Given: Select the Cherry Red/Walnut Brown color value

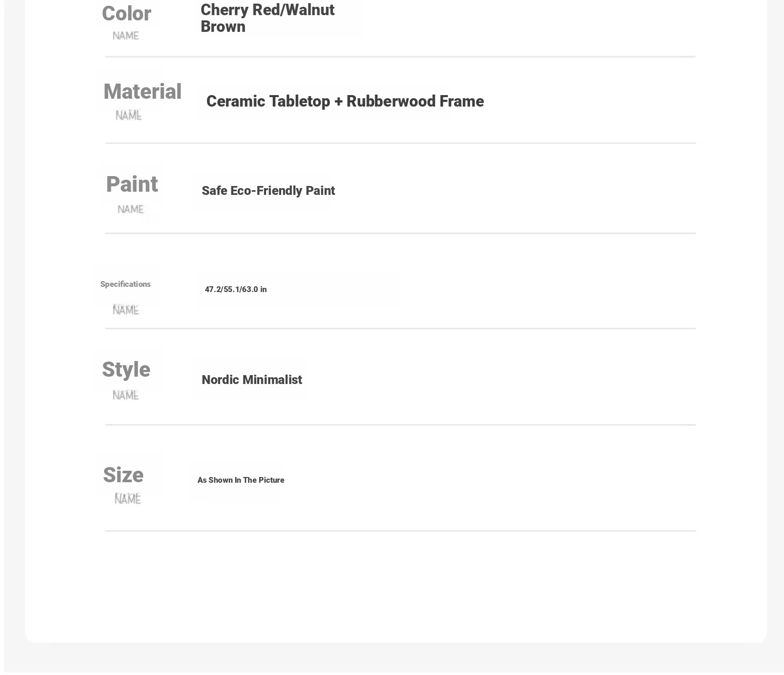Looking at the screenshot, I should point(267,18).
